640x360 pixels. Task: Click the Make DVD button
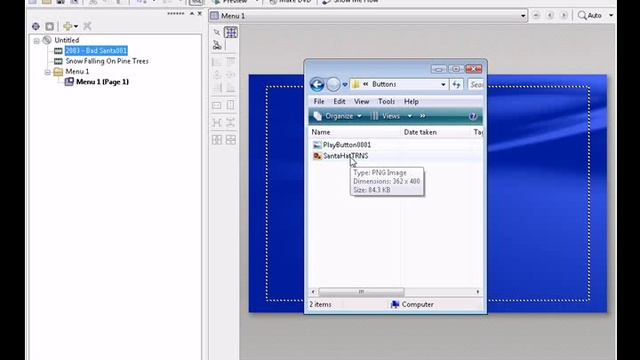(291, 2)
